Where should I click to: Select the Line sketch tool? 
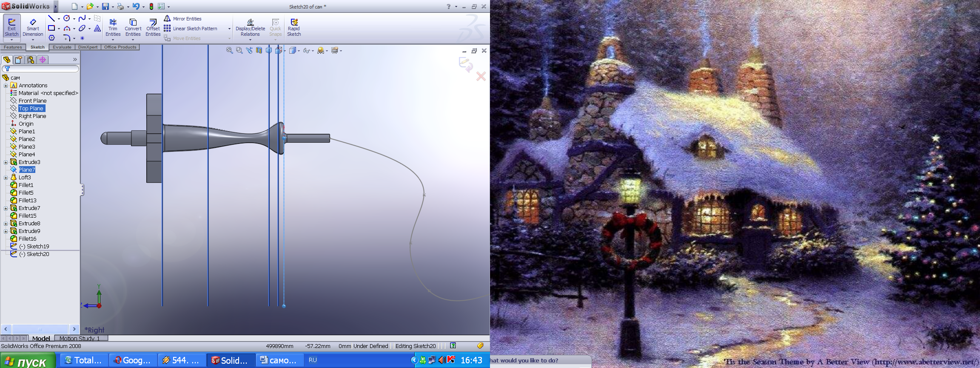pos(51,18)
